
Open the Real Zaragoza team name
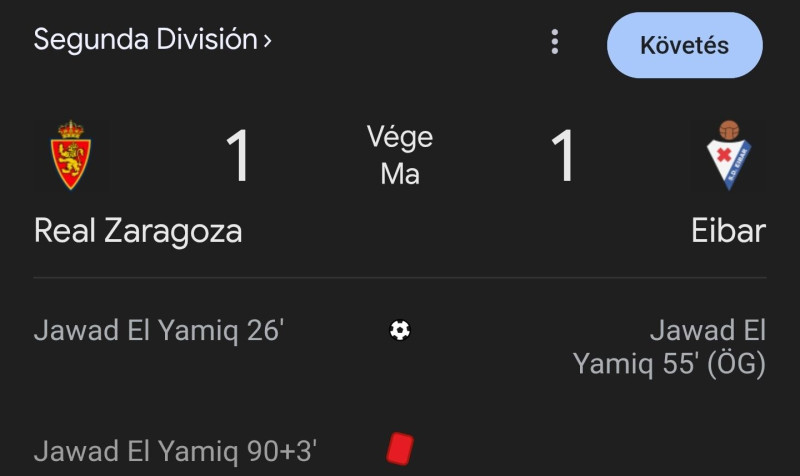[x=138, y=231]
